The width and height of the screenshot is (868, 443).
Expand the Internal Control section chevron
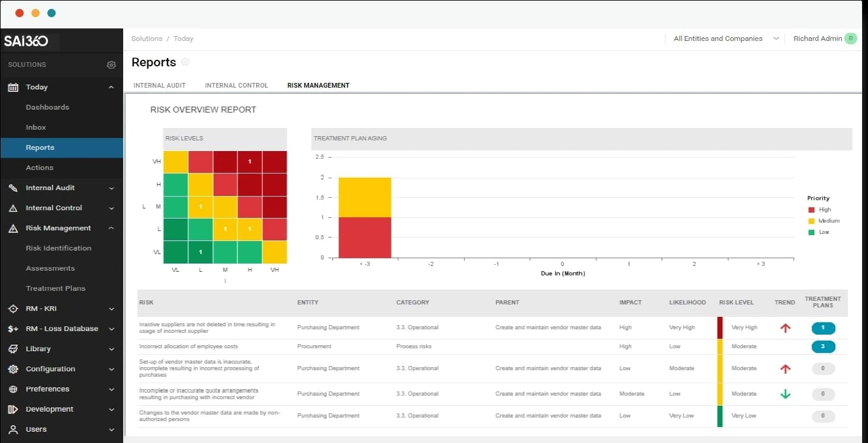(x=111, y=208)
